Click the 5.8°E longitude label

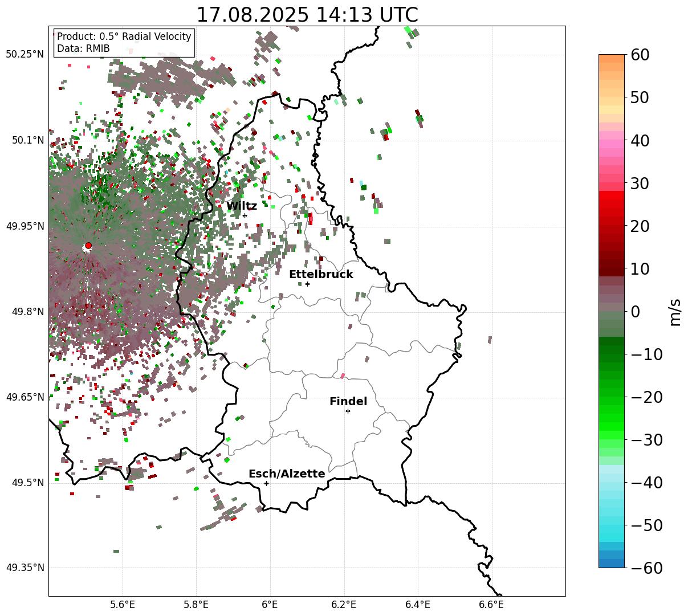[196, 605]
